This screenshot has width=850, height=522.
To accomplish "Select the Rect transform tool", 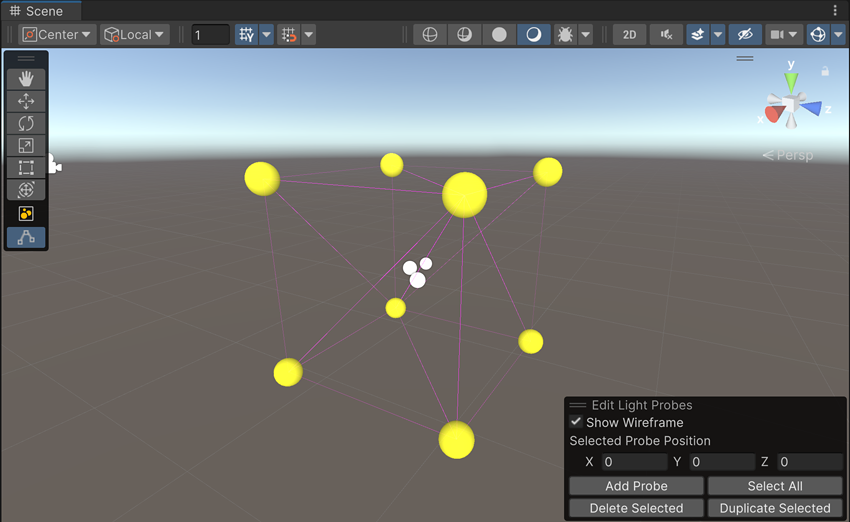I will coord(26,168).
